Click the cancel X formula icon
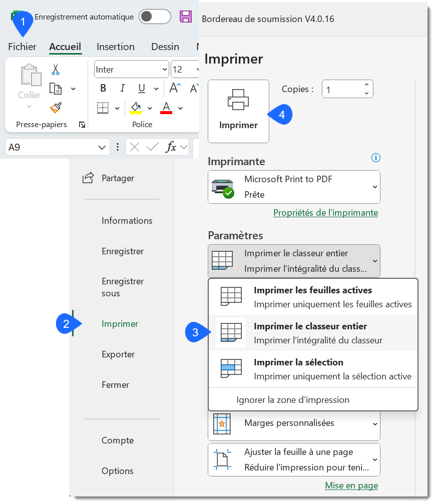Image resolution: width=435 pixels, height=504 pixels. 134,147
